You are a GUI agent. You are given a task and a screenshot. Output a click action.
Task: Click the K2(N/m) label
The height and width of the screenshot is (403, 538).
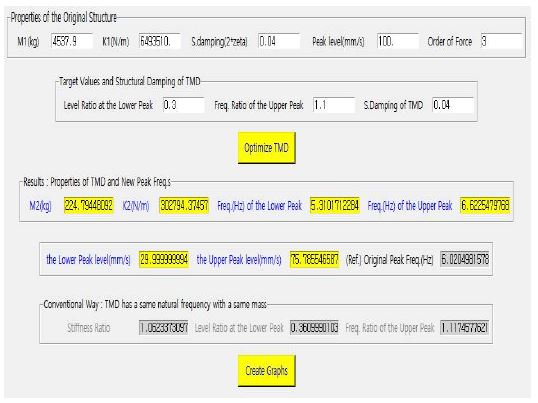pyautogui.click(x=136, y=206)
